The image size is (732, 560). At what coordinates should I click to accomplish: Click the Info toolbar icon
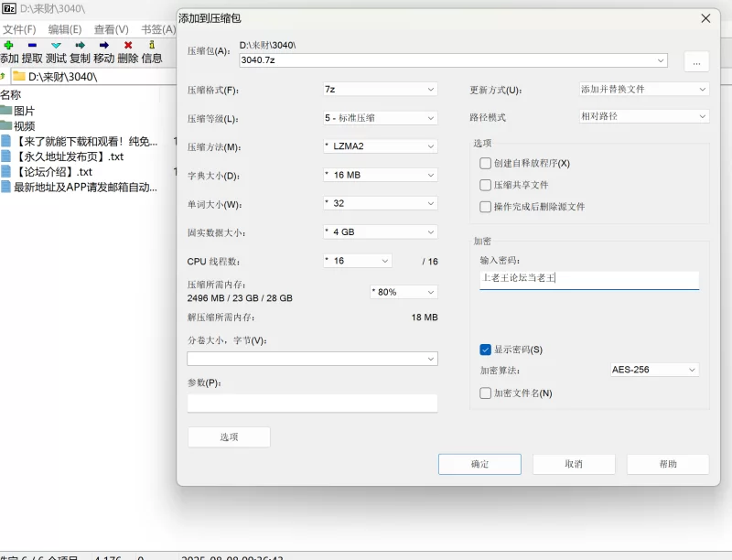pos(152,45)
